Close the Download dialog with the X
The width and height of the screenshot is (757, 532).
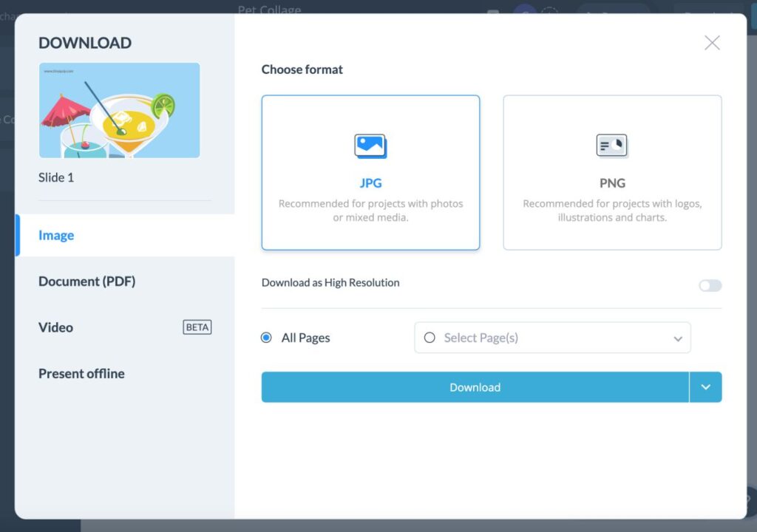coord(712,43)
